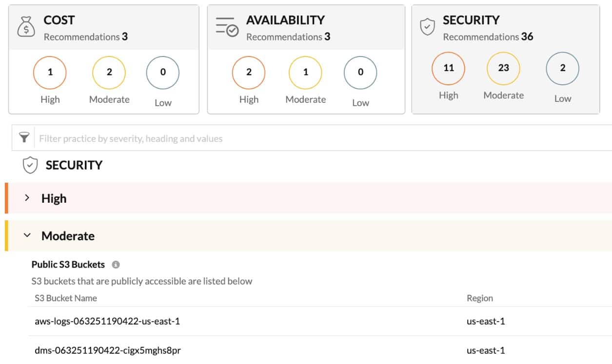This screenshot has width=612, height=364.
Task: Select the SECURITY recommendations card
Action: pyautogui.click(x=506, y=59)
